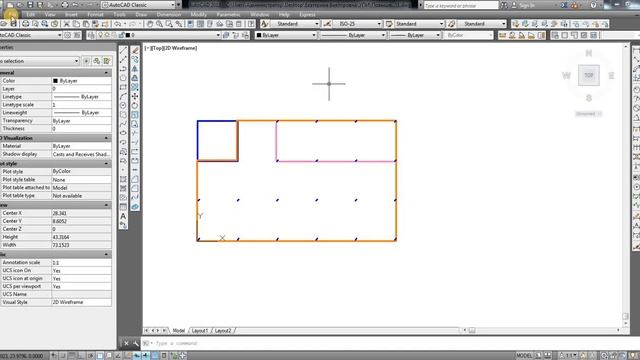Click the Cut icon in Standard toolbar

point(67,24)
